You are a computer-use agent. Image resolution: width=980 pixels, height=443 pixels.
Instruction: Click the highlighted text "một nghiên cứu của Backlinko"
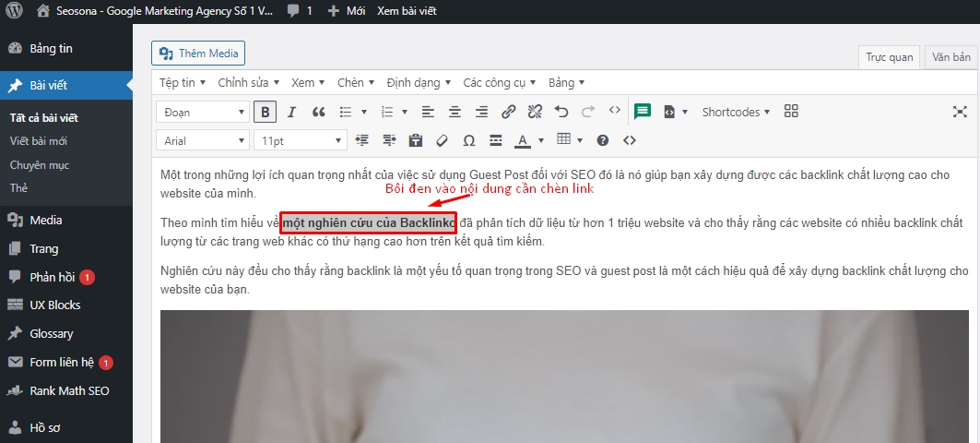point(369,223)
